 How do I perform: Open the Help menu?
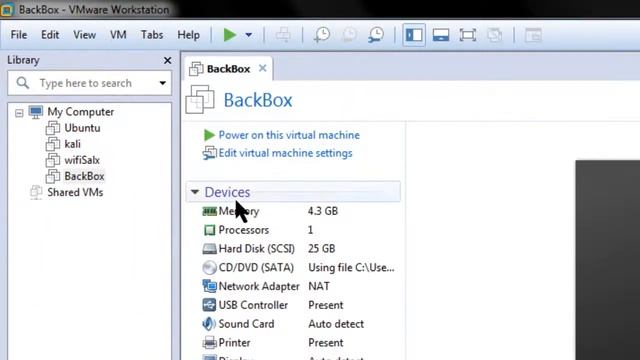pyautogui.click(x=188, y=35)
